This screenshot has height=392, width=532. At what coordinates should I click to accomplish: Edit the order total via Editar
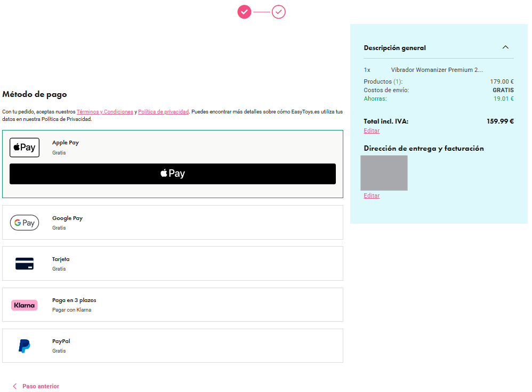pyautogui.click(x=372, y=130)
